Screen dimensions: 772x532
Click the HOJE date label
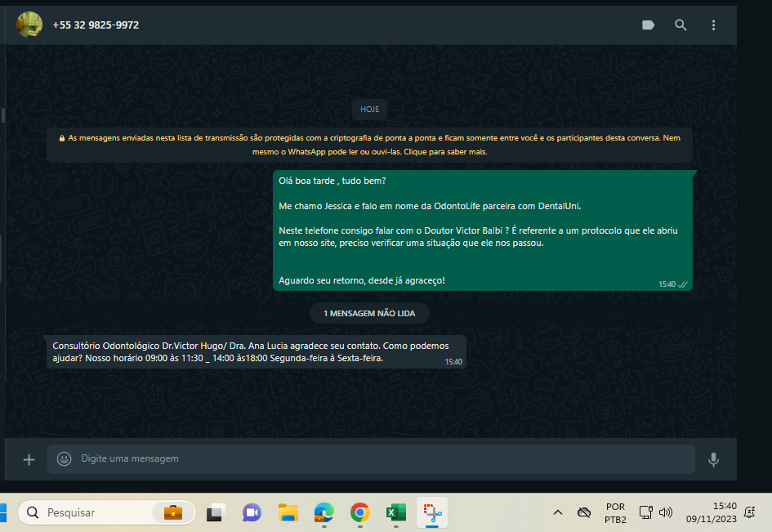(370, 110)
